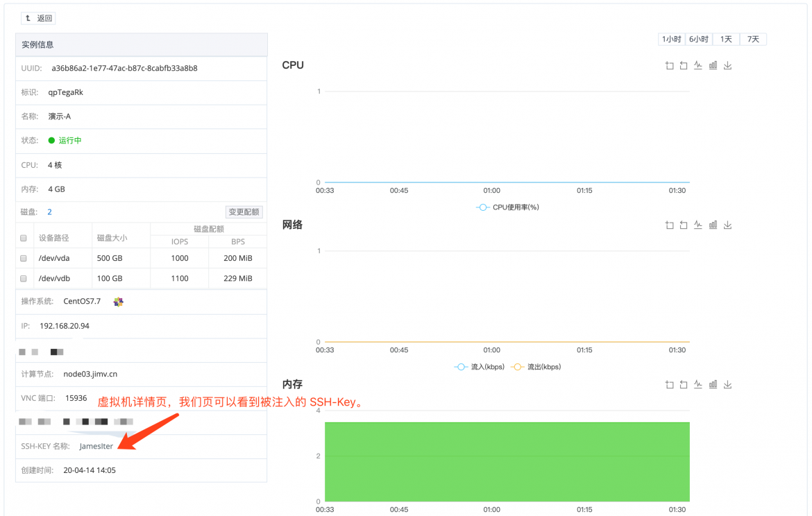Screen dimensions: 812x516
Task: Check the /dev/vdb disk row
Action: tap(24, 278)
